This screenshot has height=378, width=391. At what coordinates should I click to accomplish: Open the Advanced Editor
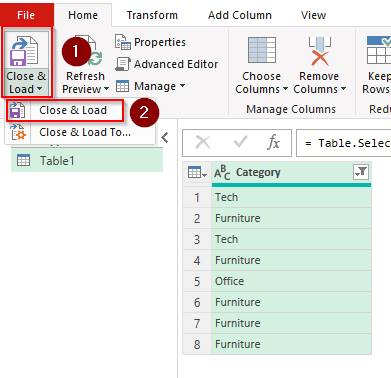(176, 64)
